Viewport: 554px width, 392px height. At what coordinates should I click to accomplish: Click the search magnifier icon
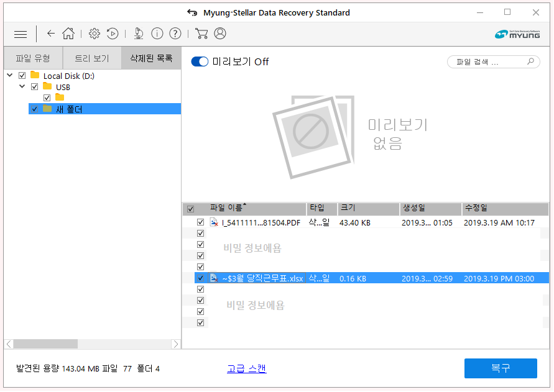coord(530,62)
